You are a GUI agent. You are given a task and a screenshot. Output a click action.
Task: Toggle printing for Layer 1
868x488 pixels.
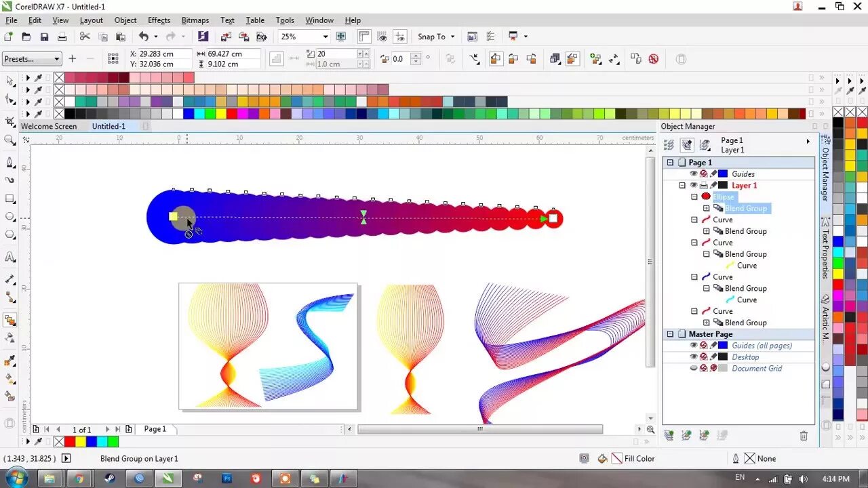[x=703, y=185]
